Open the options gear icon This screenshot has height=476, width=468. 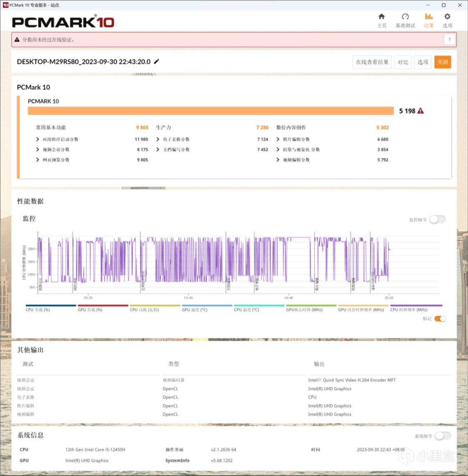(447, 17)
